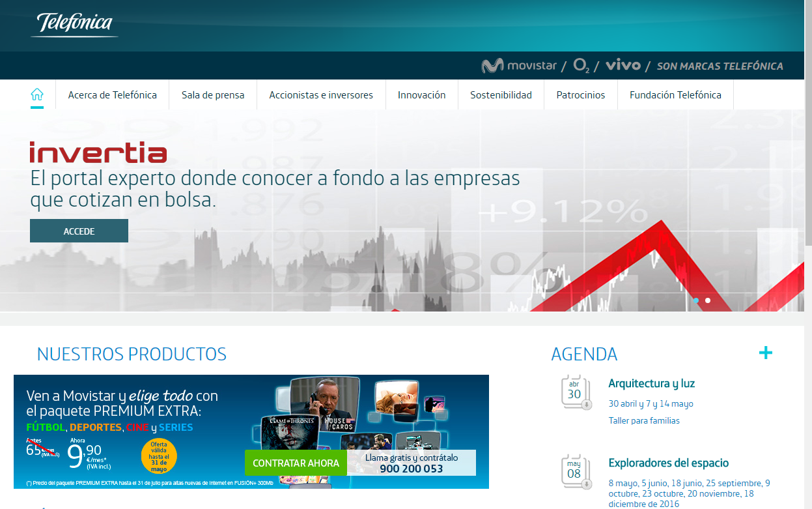Open Sostenibilidad menu
Image resolution: width=812 pixels, height=509 pixels.
point(501,95)
